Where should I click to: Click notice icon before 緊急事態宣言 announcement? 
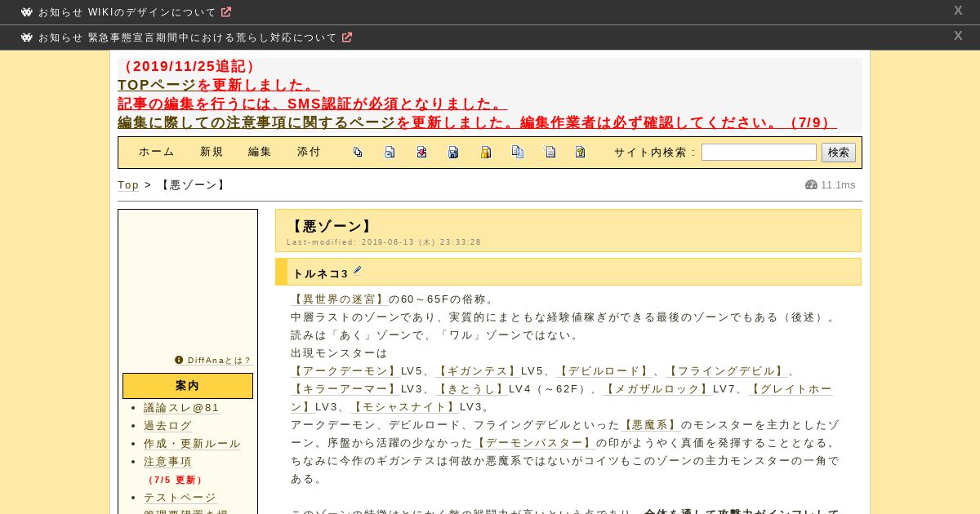coord(27,38)
